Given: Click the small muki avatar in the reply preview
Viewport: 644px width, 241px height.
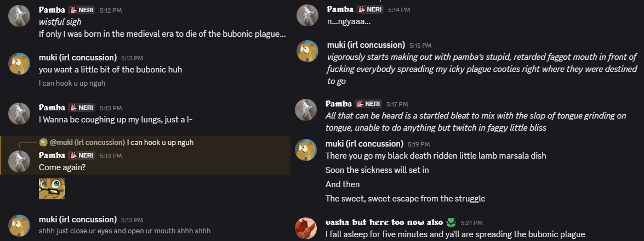Looking at the screenshot, I should [43, 143].
